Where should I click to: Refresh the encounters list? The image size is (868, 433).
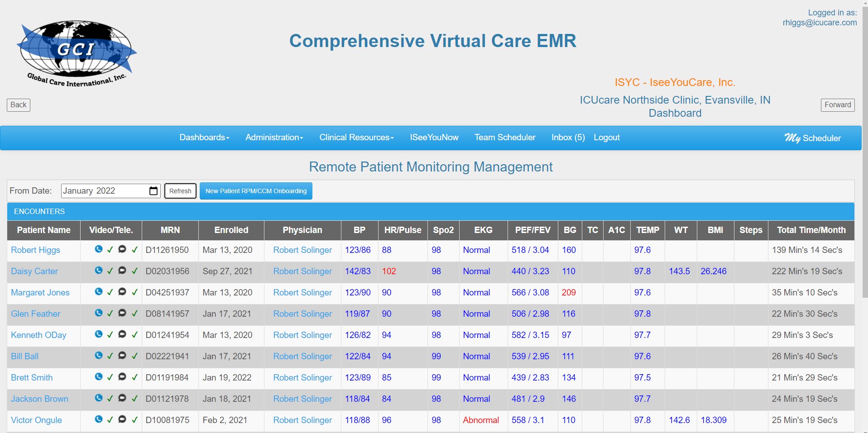pos(180,191)
